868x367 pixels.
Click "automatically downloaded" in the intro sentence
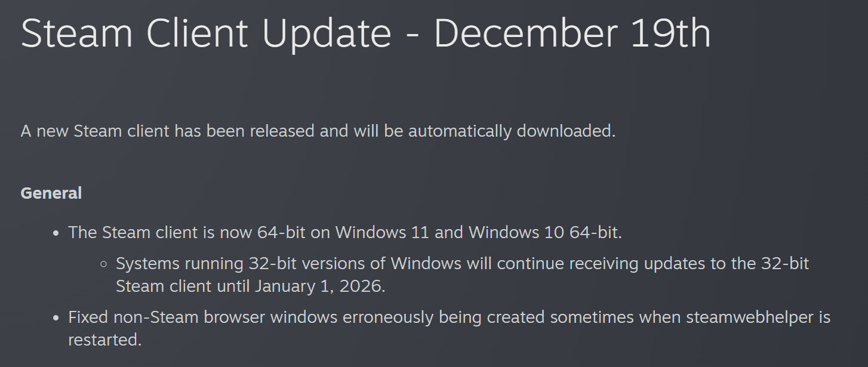click(512, 131)
